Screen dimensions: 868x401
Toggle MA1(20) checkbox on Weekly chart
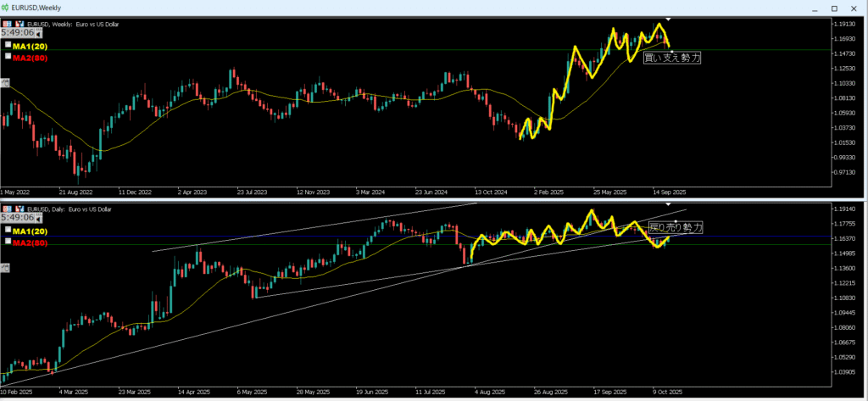pos(8,45)
